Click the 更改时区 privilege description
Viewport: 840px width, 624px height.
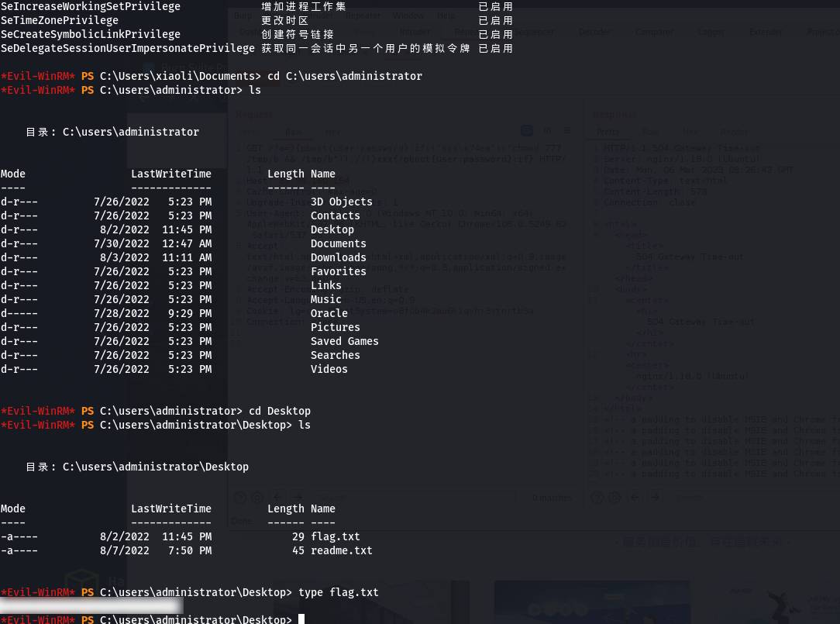pyautogui.click(x=284, y=20)
